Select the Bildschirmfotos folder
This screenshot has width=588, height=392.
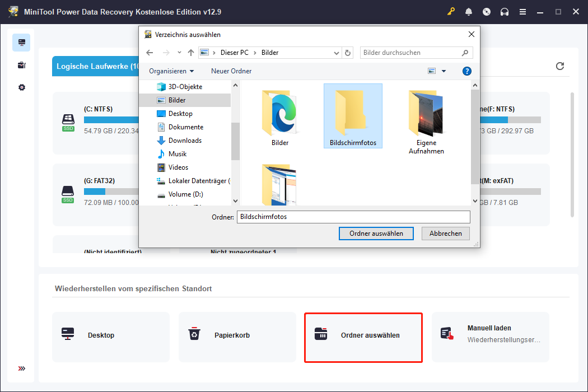coord(353,116)
